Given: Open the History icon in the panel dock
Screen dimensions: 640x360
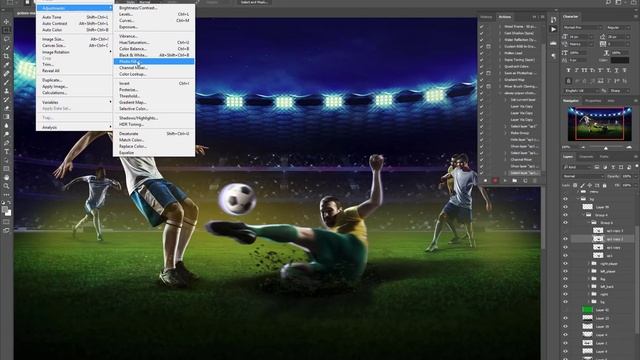Looking at the screenshot, I should pyautogui.click(x=553, y=20).
